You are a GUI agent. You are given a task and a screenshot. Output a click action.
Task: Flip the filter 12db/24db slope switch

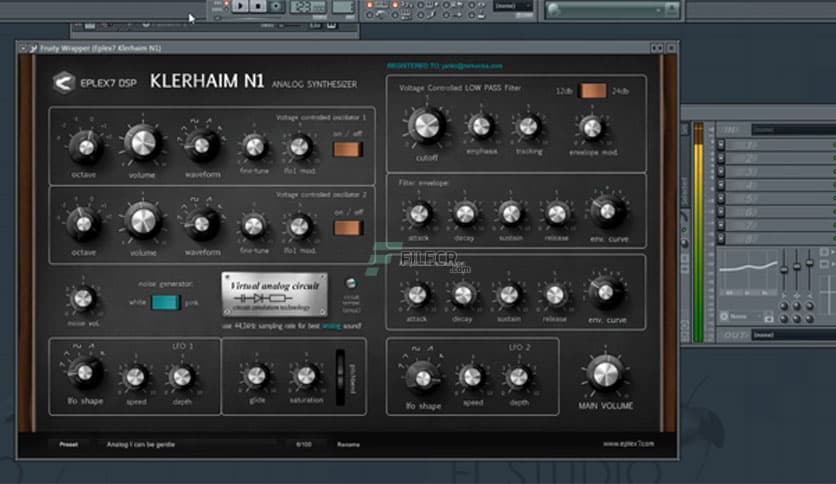[593, 91]
